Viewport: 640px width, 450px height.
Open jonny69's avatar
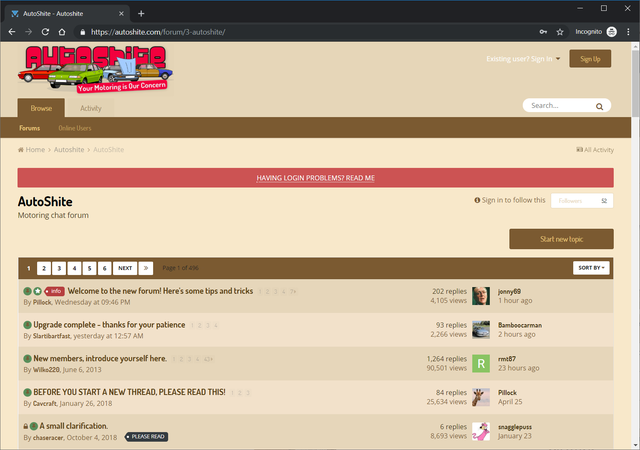click(481, 296)
